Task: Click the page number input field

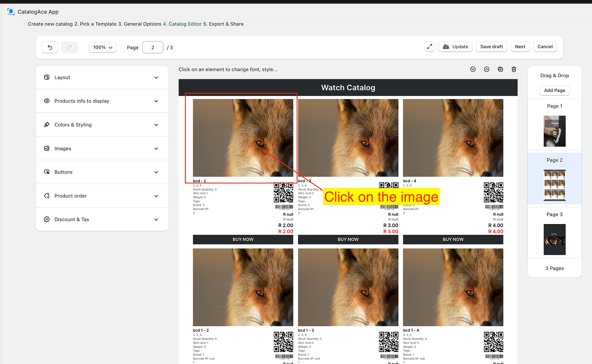Action: (153, 47)
